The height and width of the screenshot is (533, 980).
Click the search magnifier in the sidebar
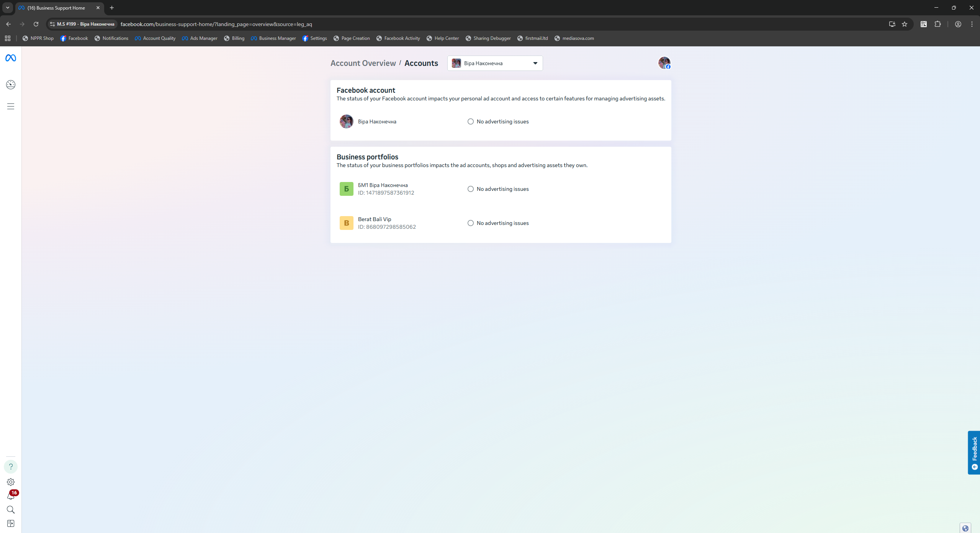[x=11, y=510]
